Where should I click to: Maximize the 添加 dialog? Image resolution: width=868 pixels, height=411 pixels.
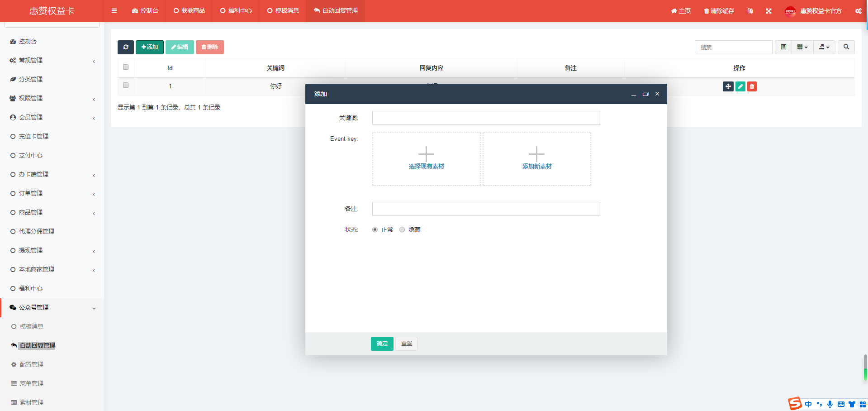(645, 94)
